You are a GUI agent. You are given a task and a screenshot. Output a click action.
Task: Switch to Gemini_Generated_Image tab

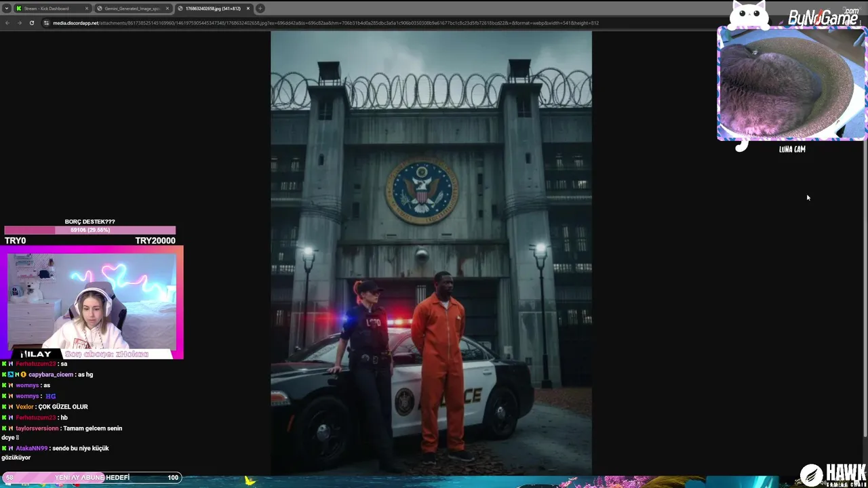pyautogui.click(x=132, y=8)
